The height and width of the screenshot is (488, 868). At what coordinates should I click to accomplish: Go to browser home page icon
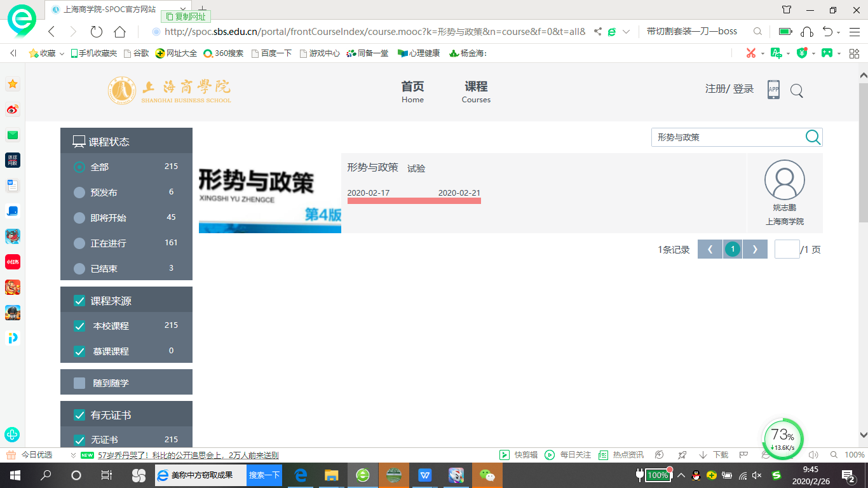(x=119, y=32)
